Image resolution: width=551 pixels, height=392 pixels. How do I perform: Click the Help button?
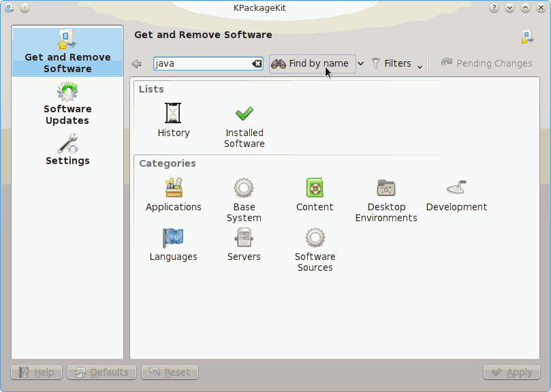(x=37, y=372)
